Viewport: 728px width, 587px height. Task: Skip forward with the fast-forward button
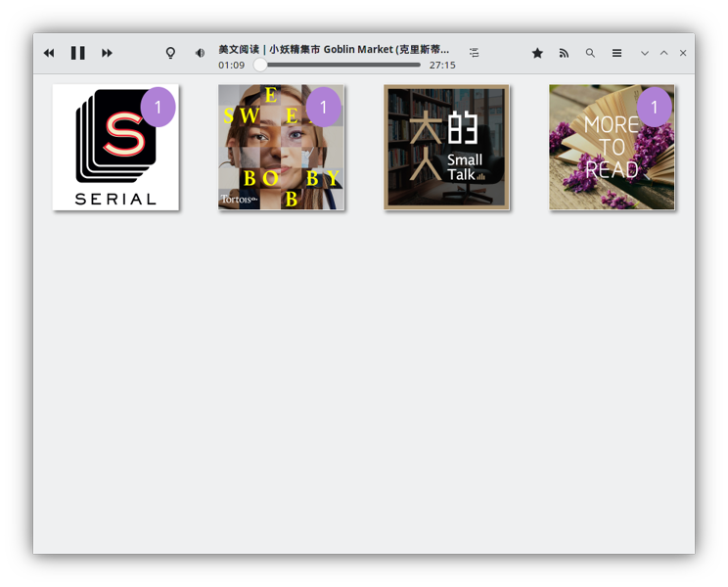(107, 53)
